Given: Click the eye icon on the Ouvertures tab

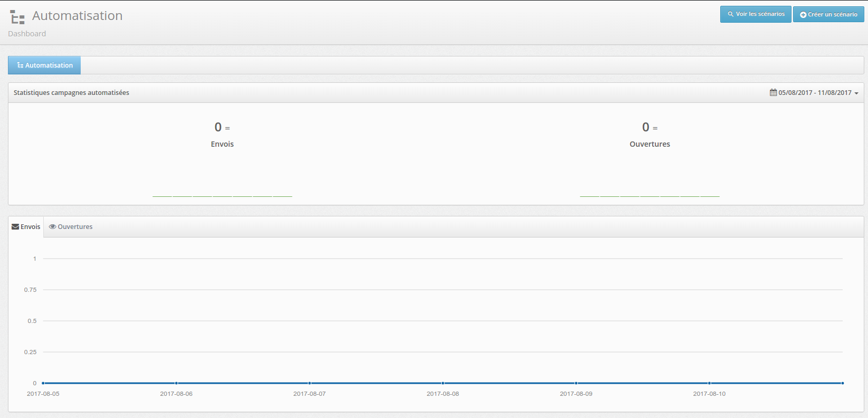Looking at the screenshot, I should [52, 227].
